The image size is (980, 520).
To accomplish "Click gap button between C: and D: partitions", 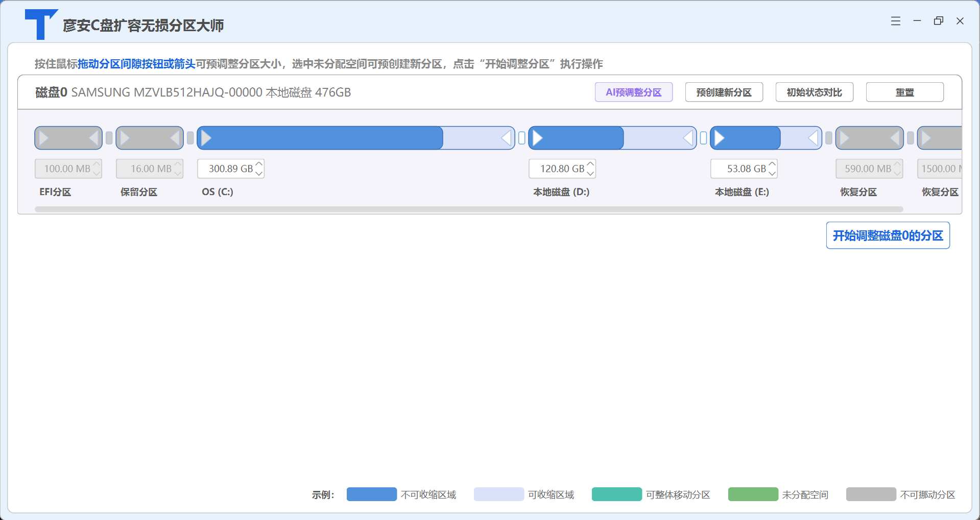I will [521, 138].
